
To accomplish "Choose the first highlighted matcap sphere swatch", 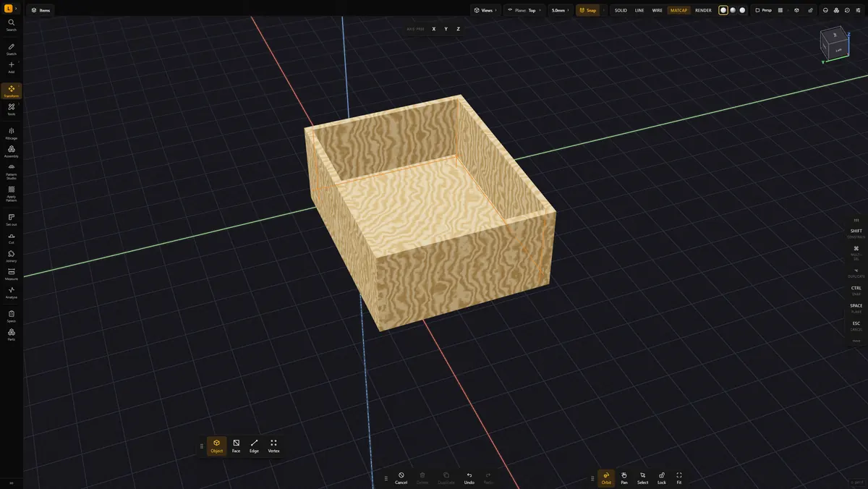I will [723, 10].
